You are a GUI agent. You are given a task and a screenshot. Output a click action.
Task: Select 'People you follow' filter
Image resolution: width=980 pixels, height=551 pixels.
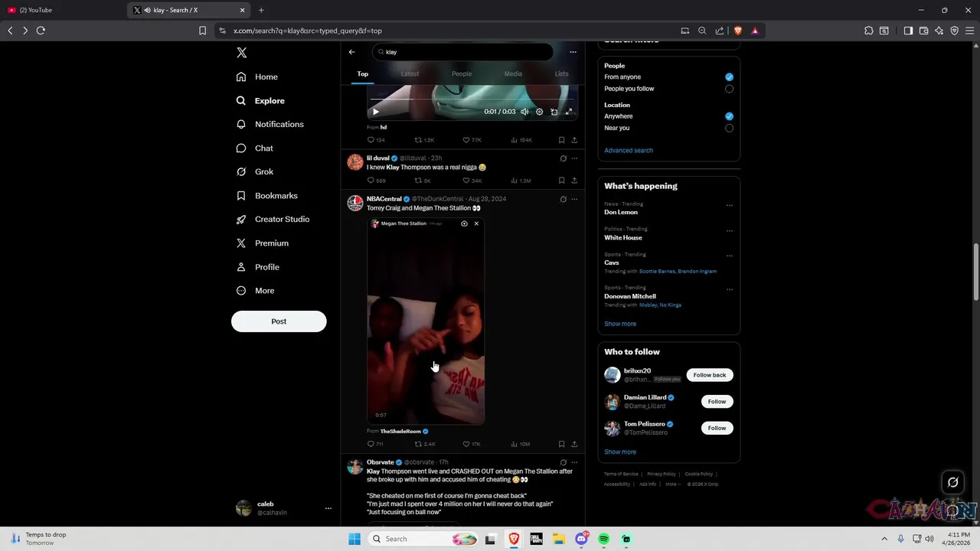[729, 89]
